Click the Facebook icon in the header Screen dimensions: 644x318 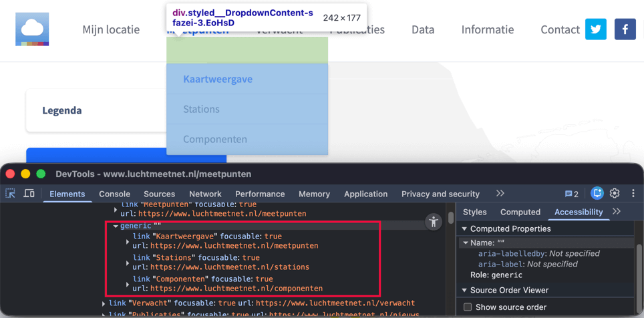pos(625,29)
